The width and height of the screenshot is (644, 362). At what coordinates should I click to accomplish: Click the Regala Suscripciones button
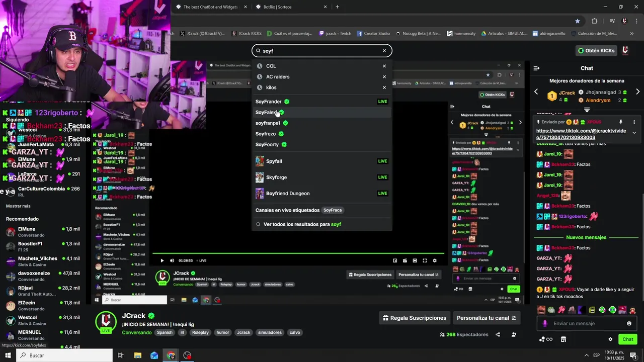pos(415,318)
